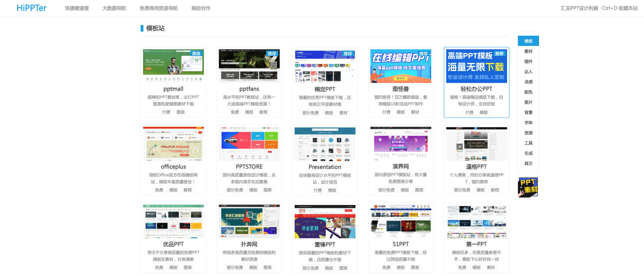Click the 演界网 title link
644x276 pixels.
point(401,167)
